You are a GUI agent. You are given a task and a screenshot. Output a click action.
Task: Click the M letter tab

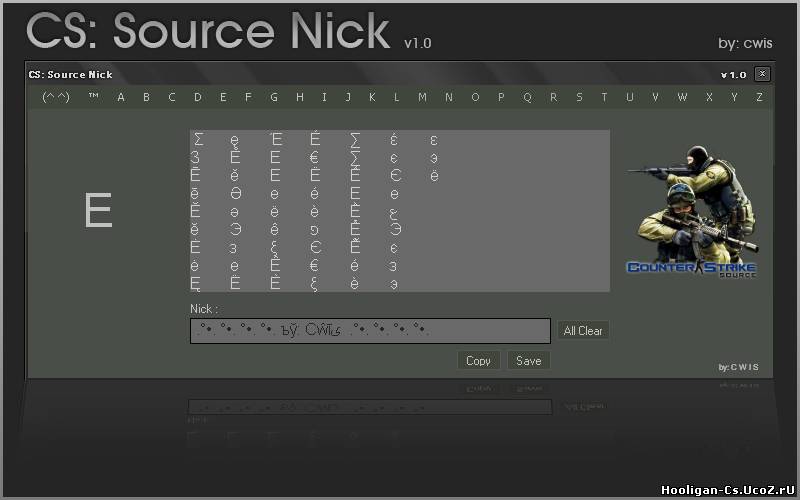[422, 97]
